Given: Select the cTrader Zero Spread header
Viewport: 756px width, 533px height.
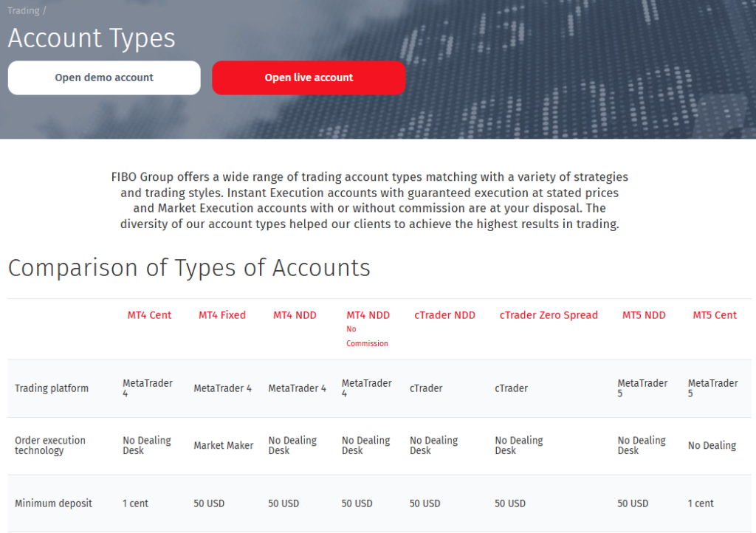Looking at the screenshot, I should tap(549, 315).
